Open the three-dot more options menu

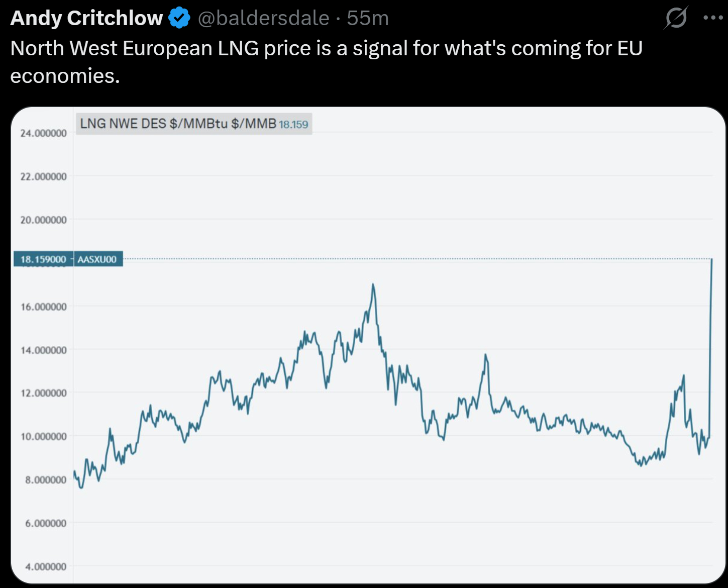point(713,18)
